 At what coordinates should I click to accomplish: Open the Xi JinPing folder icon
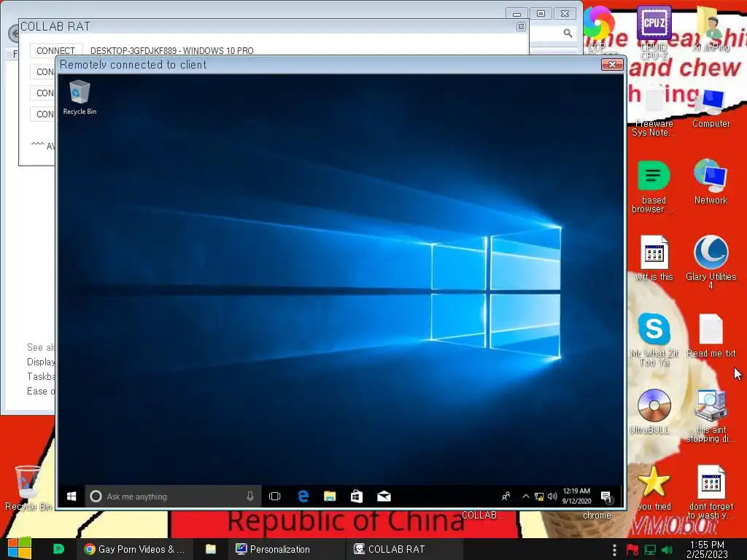coord(711,29)
